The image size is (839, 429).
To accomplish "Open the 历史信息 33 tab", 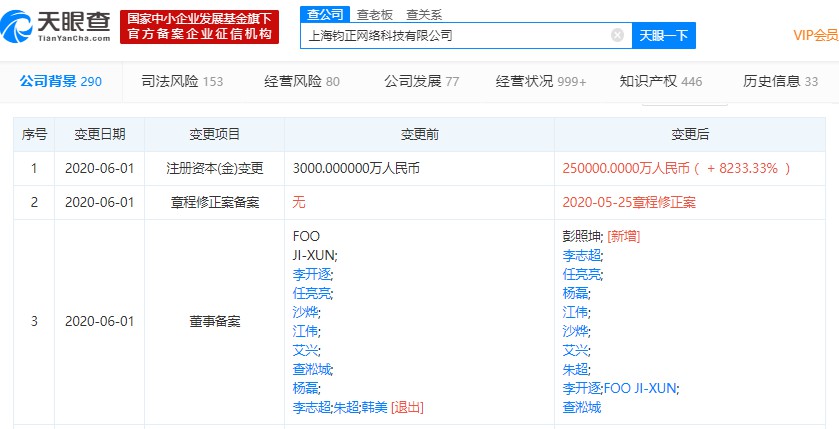I will pyautogui.click(x=781, y=81).
